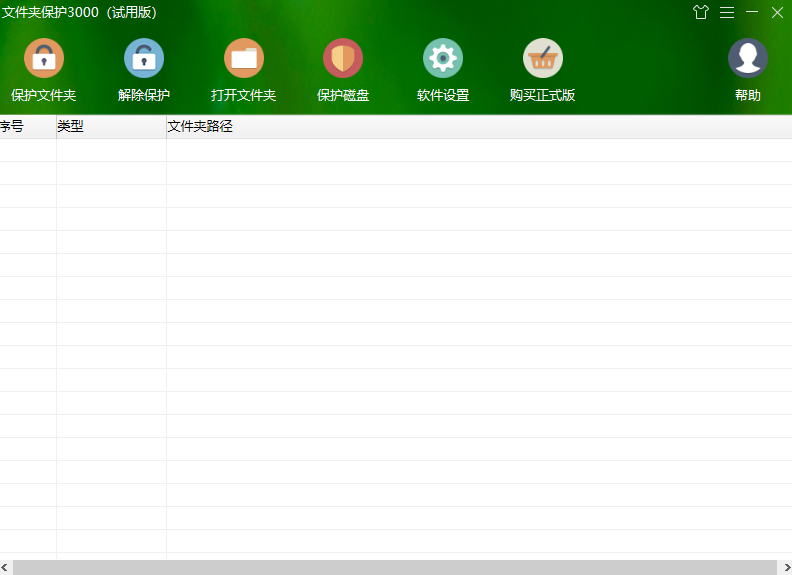
Task: Open the hamburger main menu in title bar
Action: coord(727,12)
